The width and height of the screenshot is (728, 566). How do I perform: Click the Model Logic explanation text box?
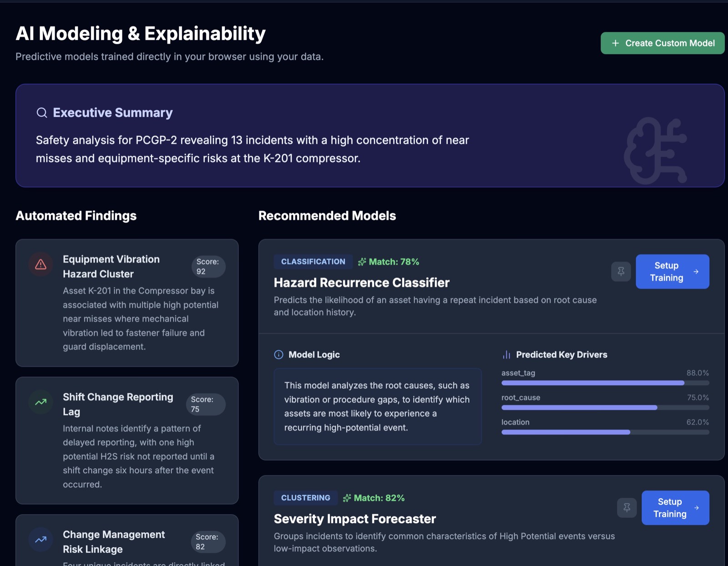click(x=378, y=406)
